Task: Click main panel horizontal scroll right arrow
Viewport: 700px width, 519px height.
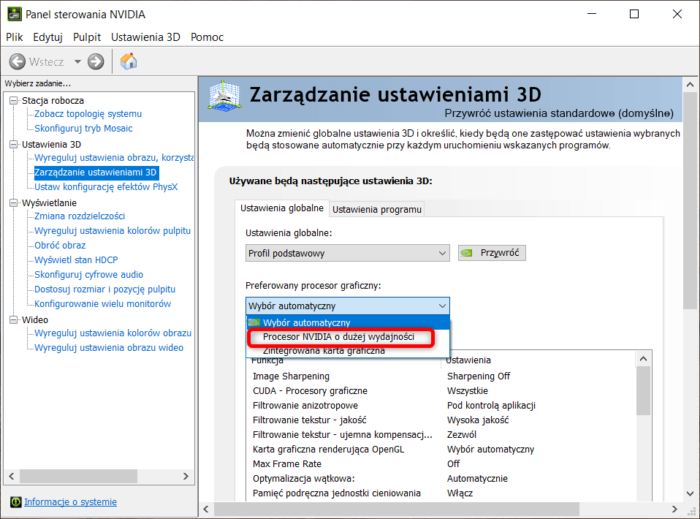Action: pos(674,509)
